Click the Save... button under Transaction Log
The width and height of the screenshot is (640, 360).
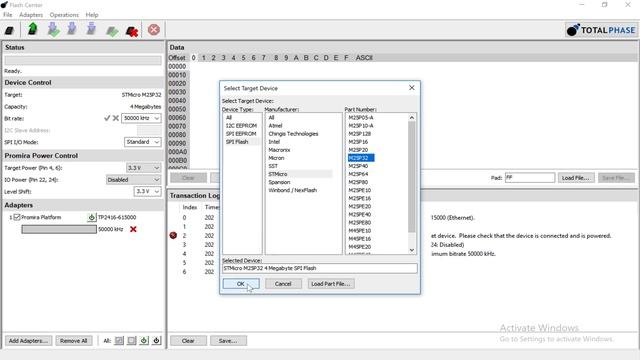coord(228,340)
